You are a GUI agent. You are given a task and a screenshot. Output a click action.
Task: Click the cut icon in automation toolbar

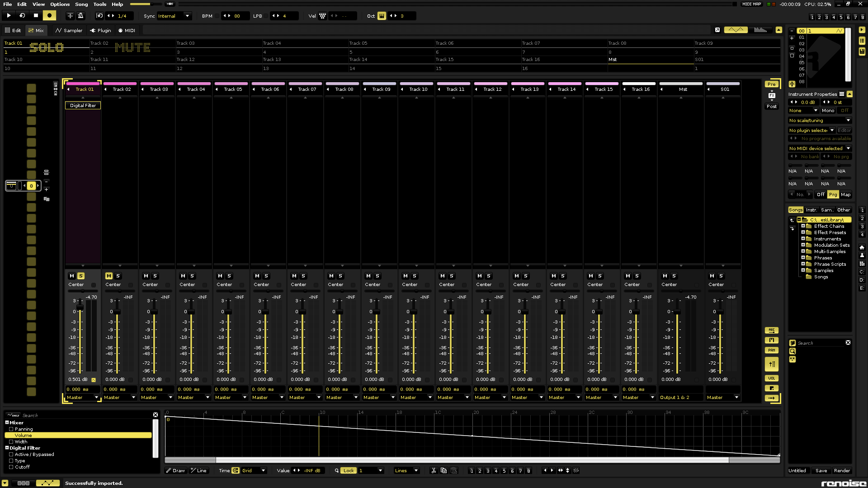click(x=434, y=470)
